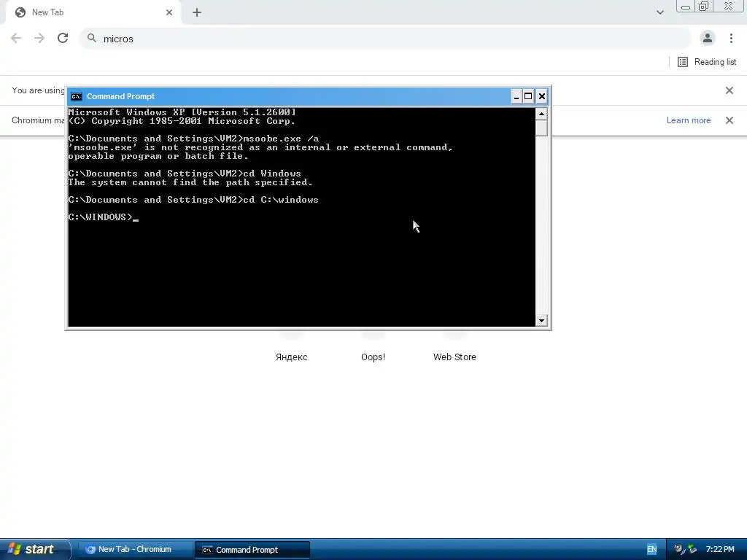Switch to New Tab - Chromium taskbar button
This screenshot has height=560, width=747.
(135, 550)
